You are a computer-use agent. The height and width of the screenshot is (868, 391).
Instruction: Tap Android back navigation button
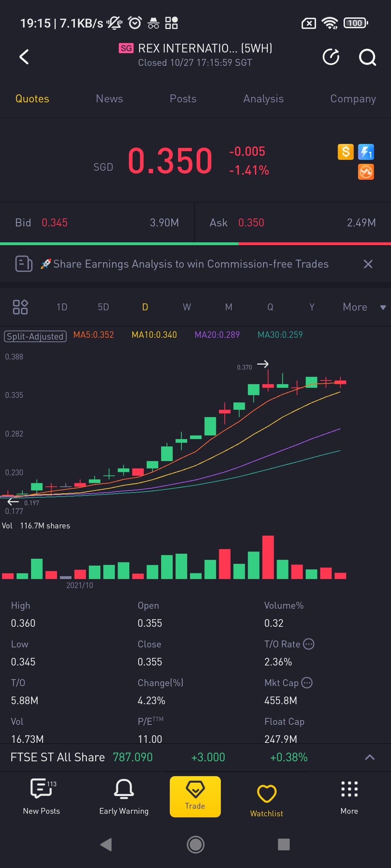(x=106, y=845)
